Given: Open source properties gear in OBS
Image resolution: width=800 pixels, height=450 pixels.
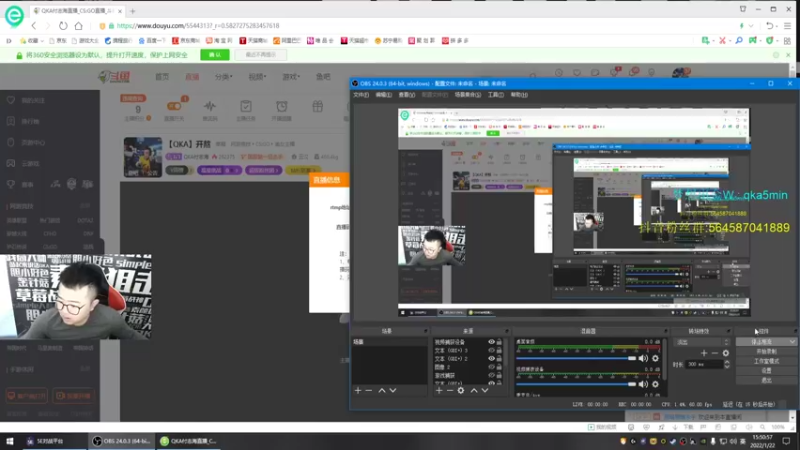Looking at the screenshot, I should coord(461,390).
